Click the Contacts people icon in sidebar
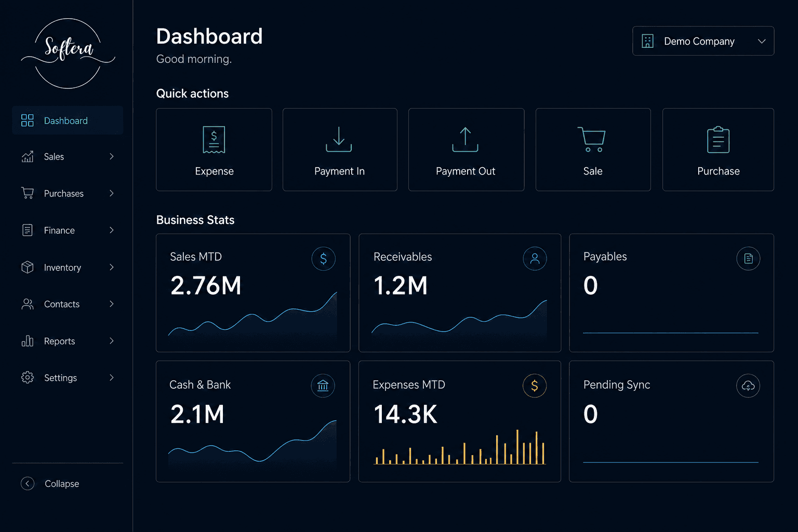 tap(28, 304)
